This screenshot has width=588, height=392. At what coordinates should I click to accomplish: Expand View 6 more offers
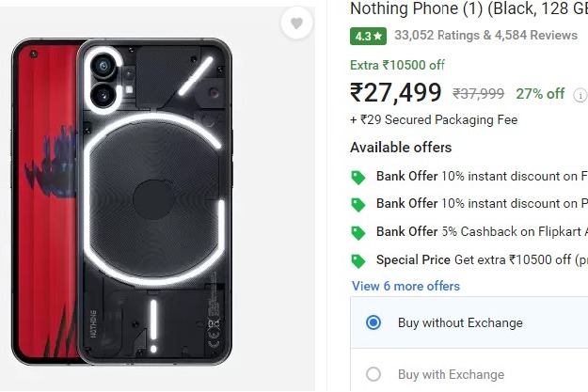coord(405,286)
